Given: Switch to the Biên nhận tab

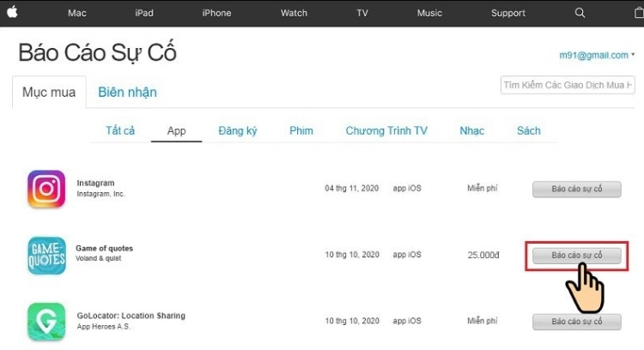Looking at the screenshot, I should (127, 93).
